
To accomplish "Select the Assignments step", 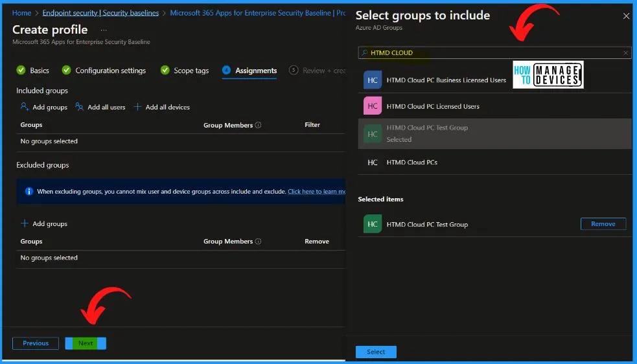I will pos(249,71).
